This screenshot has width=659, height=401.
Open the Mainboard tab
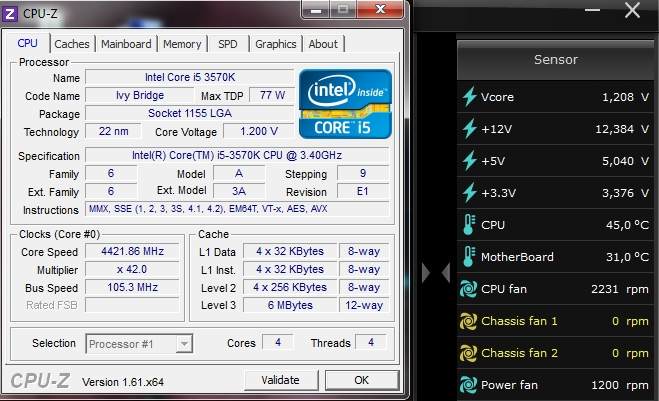pyautogui.click(x=126, y=44)
